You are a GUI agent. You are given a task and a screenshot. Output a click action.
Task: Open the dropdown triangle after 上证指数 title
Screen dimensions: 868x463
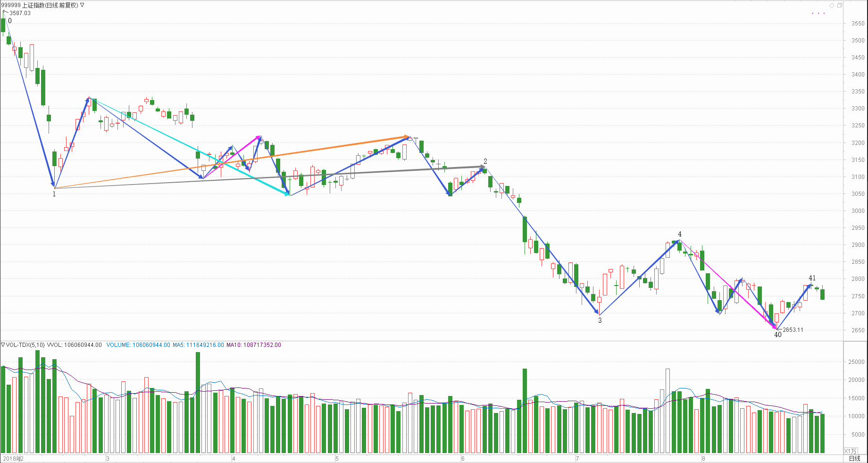[x=83, y=5]
